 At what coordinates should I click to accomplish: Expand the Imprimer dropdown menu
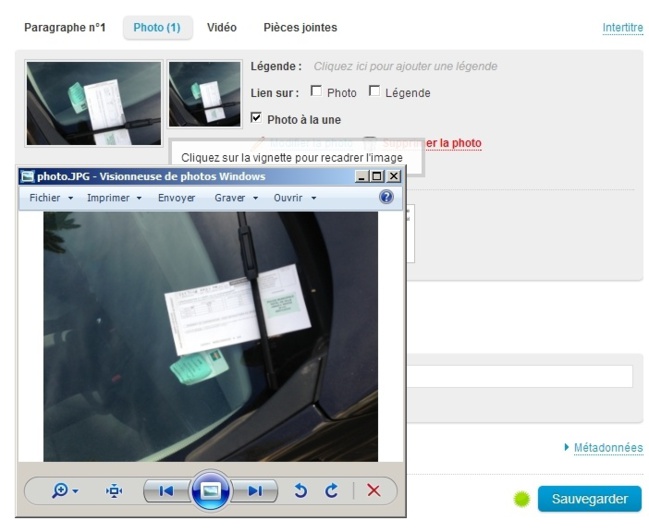(114, 198)
